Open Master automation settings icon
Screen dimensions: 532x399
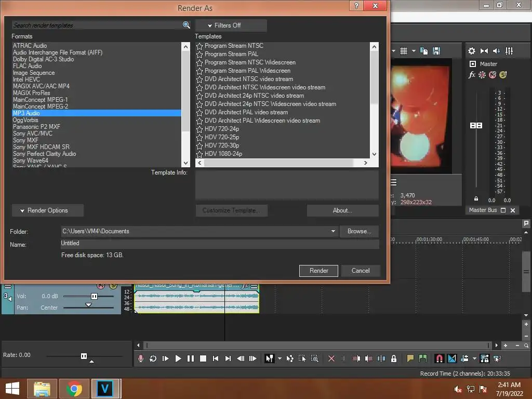tap(482, 75)
